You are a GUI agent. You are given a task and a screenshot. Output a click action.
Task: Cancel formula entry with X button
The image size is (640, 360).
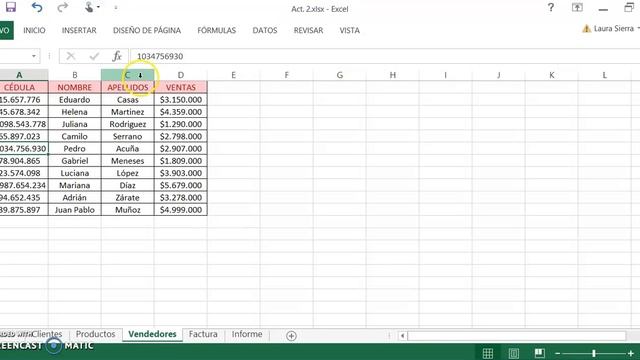(x=71, y=56)
